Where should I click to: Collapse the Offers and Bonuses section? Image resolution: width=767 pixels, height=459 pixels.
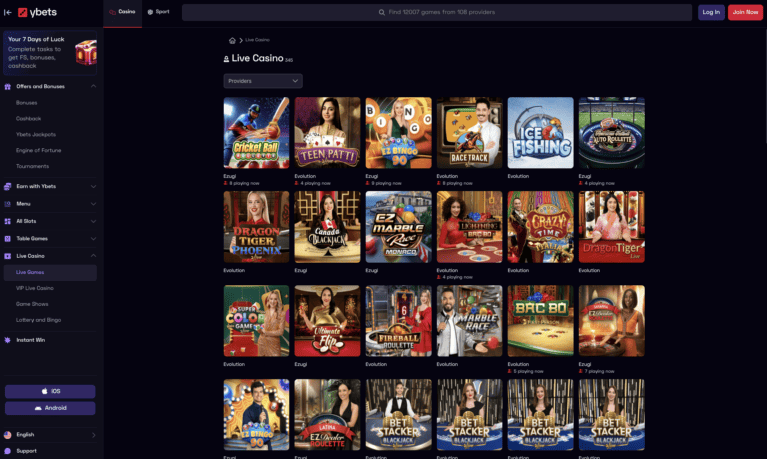[93, 86]
